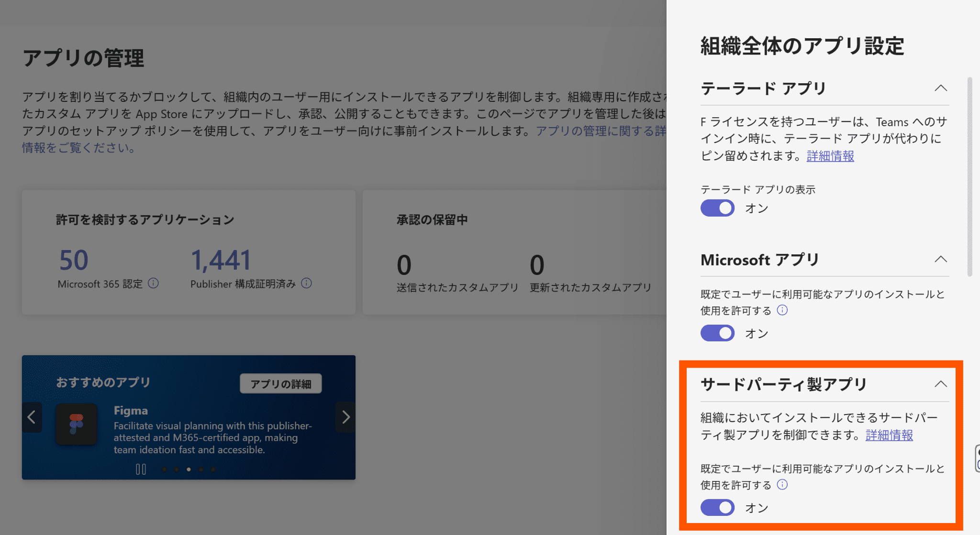Screen dimensions: 980x535
Task: Collapse the テーラード アプリ section
Action: pos(940,88)
